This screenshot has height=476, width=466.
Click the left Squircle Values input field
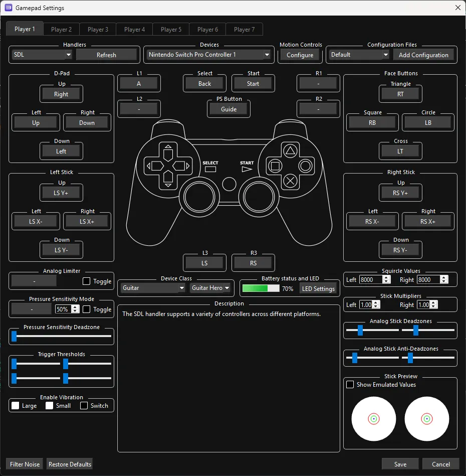tap(370, 280)
